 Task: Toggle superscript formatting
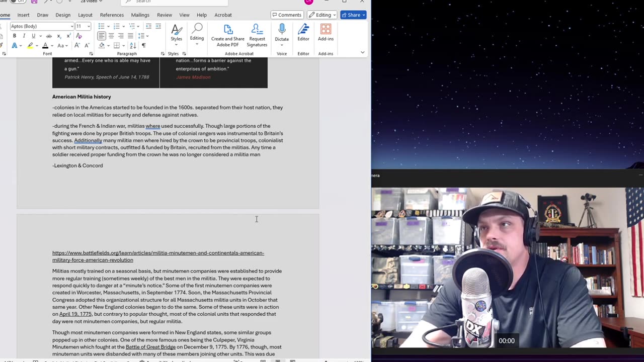pyautogui.click(x=68, y=36)
